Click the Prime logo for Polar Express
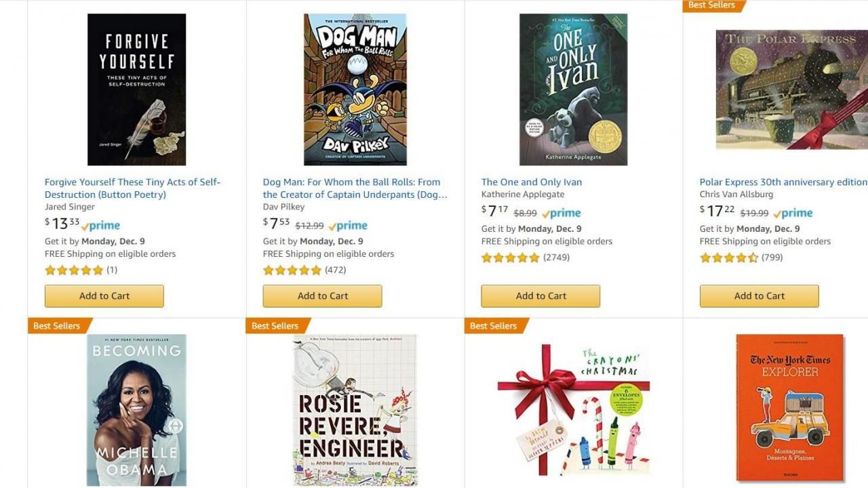The image size is (868, 488). (x=793, y=213)
